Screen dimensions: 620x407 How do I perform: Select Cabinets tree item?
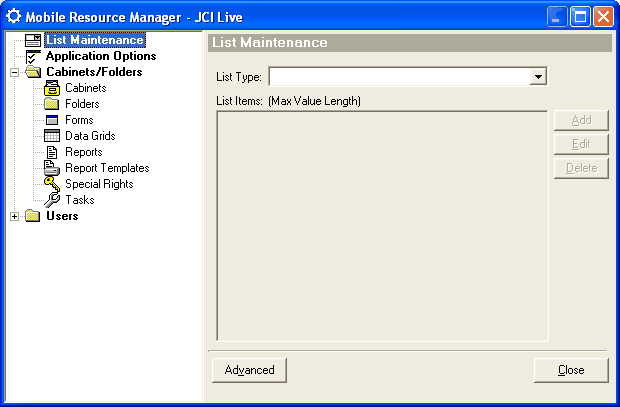[86, 88]
